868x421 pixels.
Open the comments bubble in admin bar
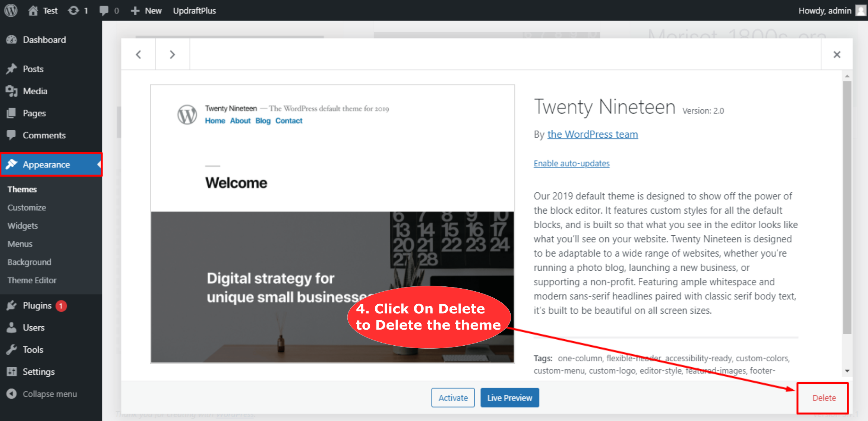[x=104, y=10]
